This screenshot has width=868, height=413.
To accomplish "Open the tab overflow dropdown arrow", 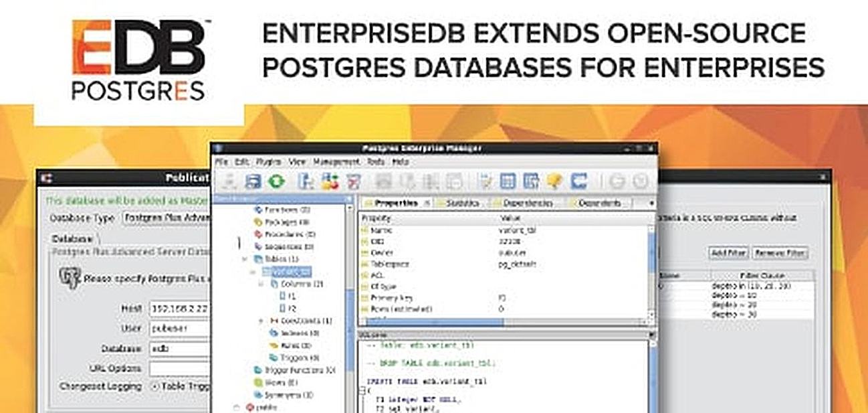I will (651, 203).
